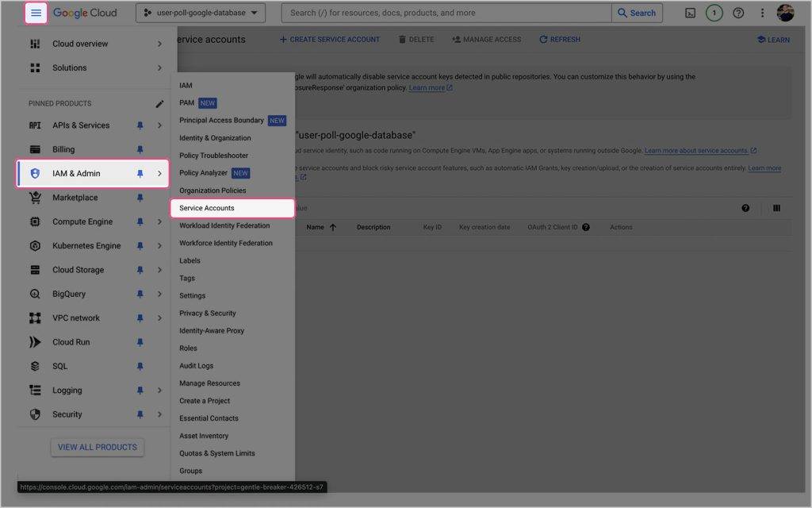Click the IAM & Admin shield icon
This screenshot has width=812, height=508.
pos(35,174)
